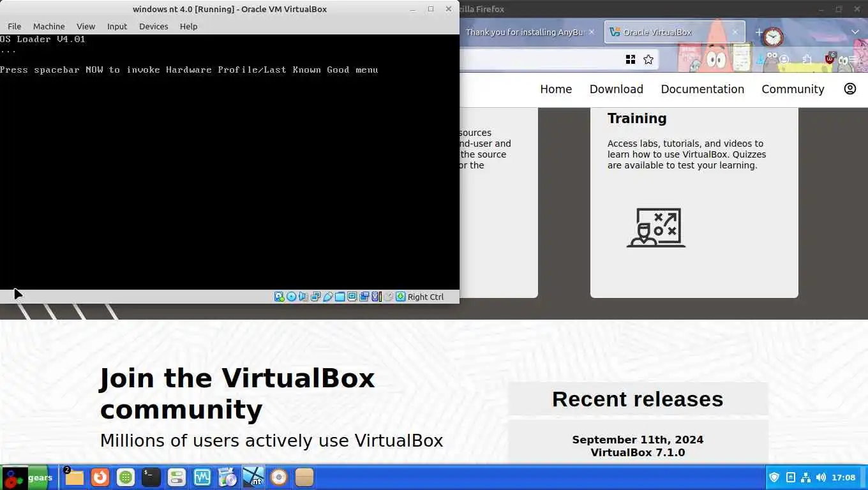Click the Recent releases heading
This screenshot has width=868, height=490.
click(638, 399)
